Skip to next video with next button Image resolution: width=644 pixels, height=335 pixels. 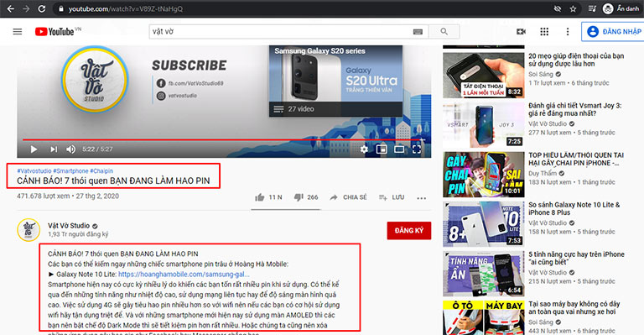click(x=54, y=149)
